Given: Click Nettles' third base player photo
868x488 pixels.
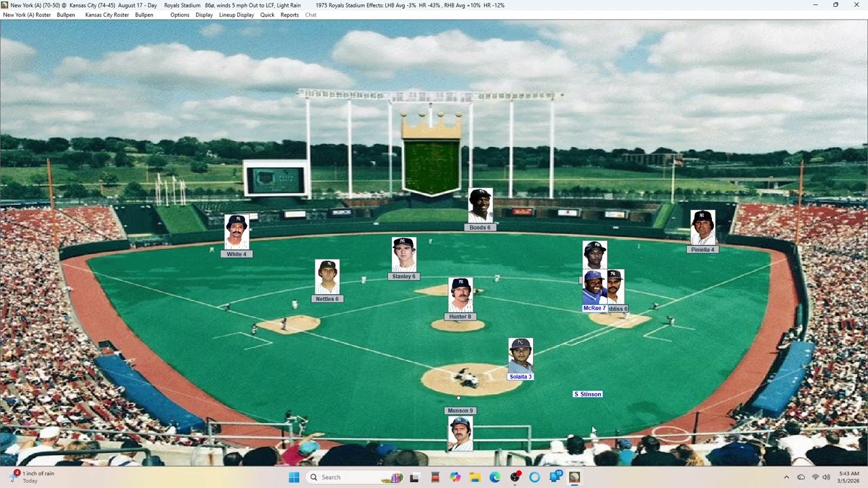Looking at the screenshot, I should [x=327, y=277].
